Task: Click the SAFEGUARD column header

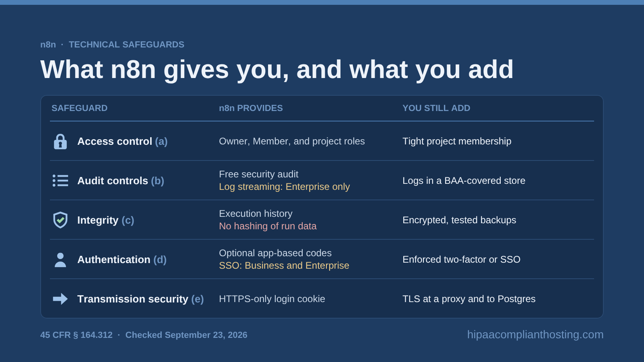Action: coord(80,108)
